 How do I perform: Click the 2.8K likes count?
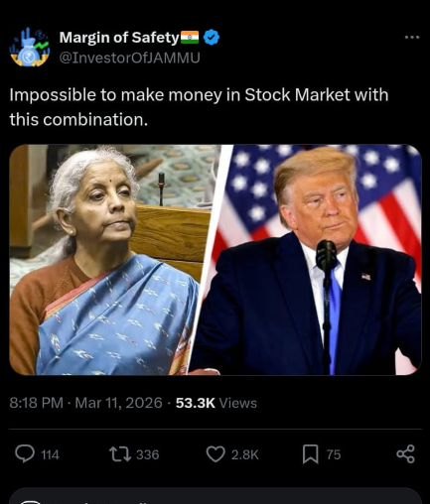(244, 454)
